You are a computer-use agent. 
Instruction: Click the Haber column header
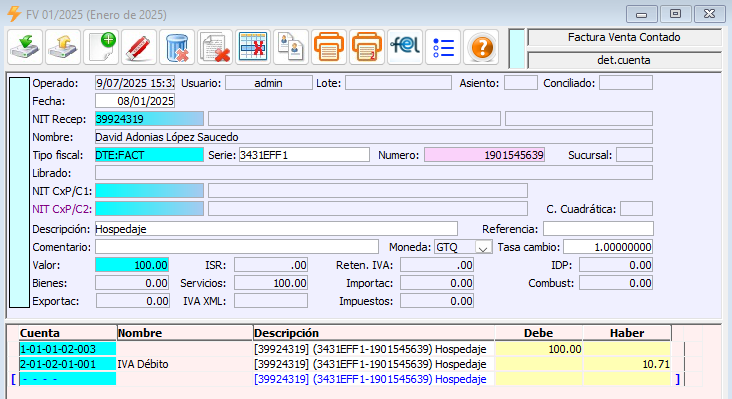coord(627,333)
